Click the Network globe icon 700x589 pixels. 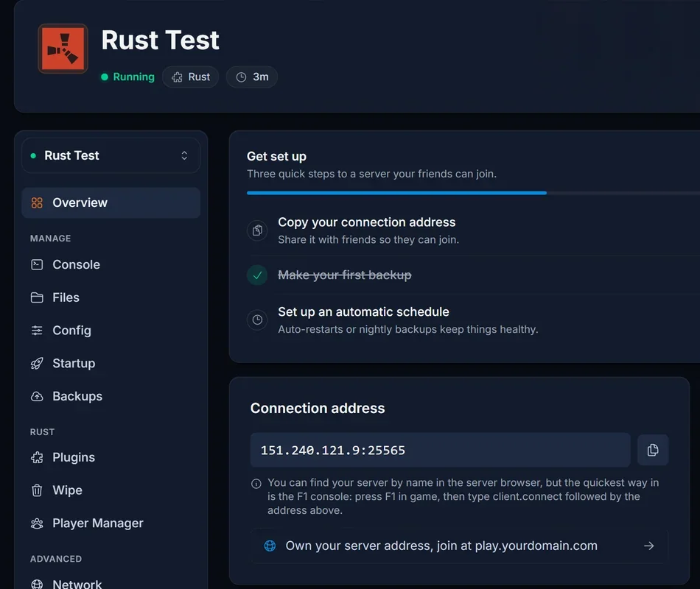point(37,585)
